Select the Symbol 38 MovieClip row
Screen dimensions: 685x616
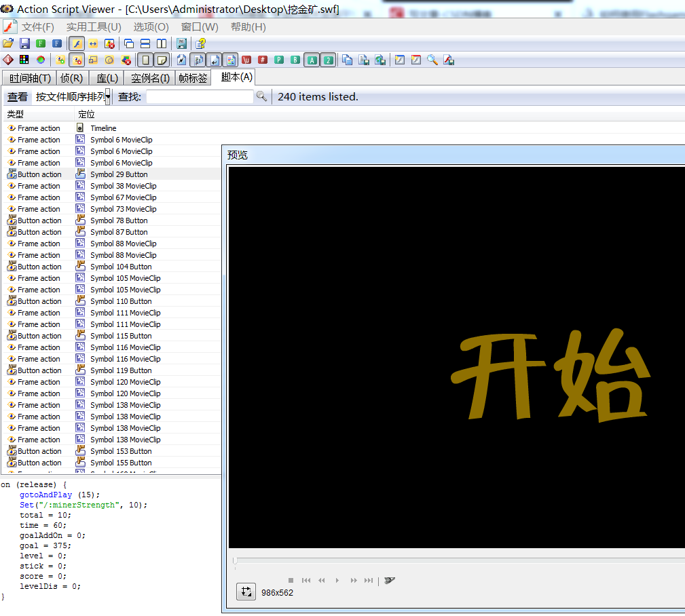tap(113, 185)
